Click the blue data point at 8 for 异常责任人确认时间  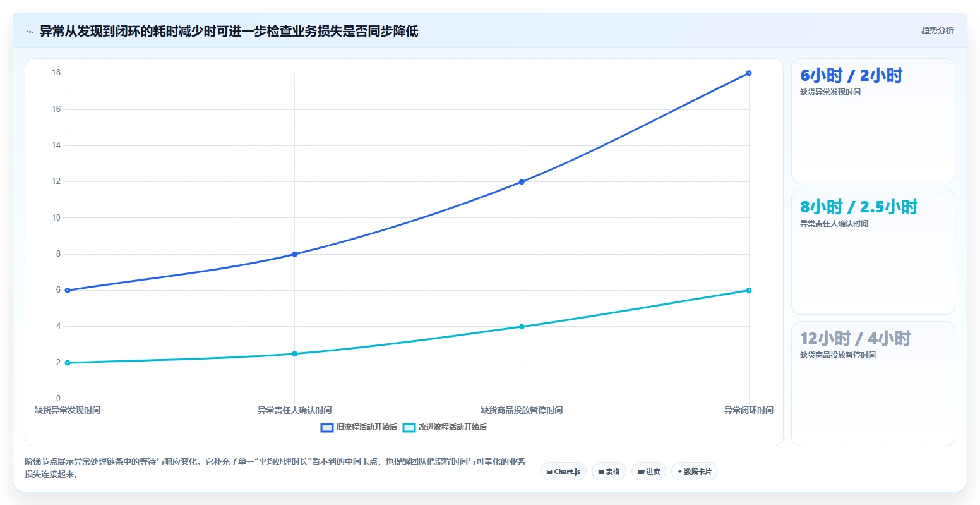[295, 254]
